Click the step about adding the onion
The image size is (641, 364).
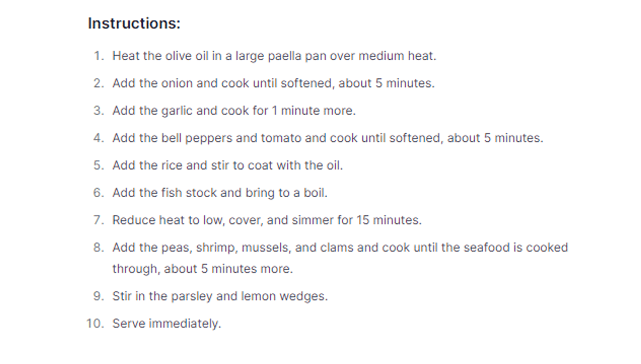273,83
